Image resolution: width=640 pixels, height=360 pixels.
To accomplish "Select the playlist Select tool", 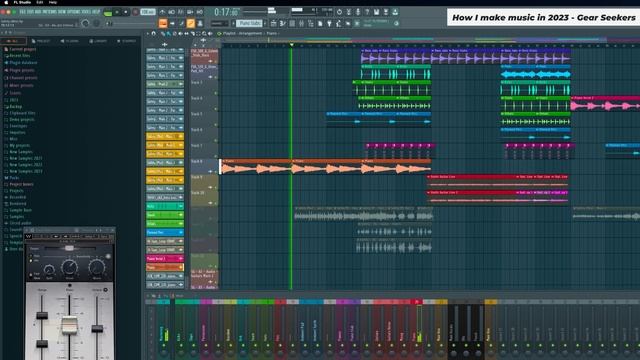I will [x=198, y=33].
